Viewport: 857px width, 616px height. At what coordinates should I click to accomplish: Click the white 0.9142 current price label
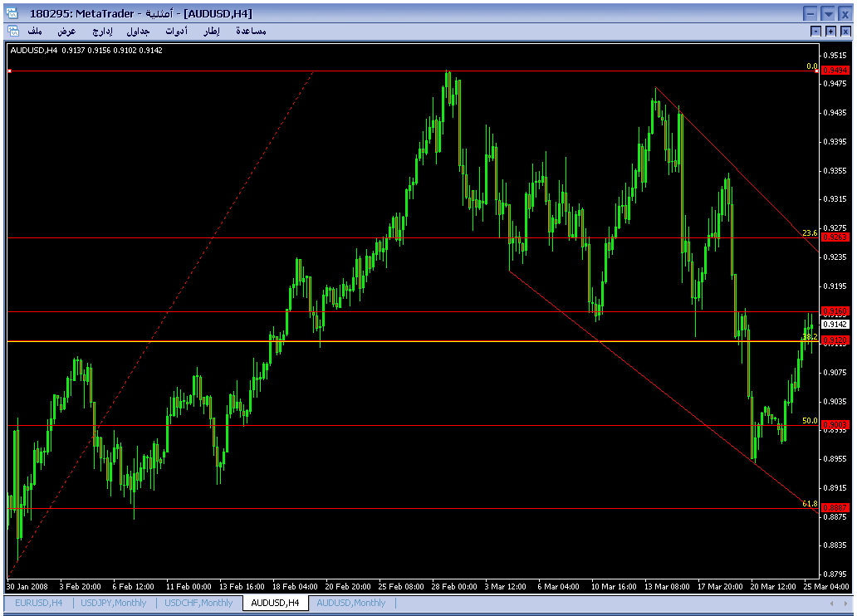coord(835,325)
